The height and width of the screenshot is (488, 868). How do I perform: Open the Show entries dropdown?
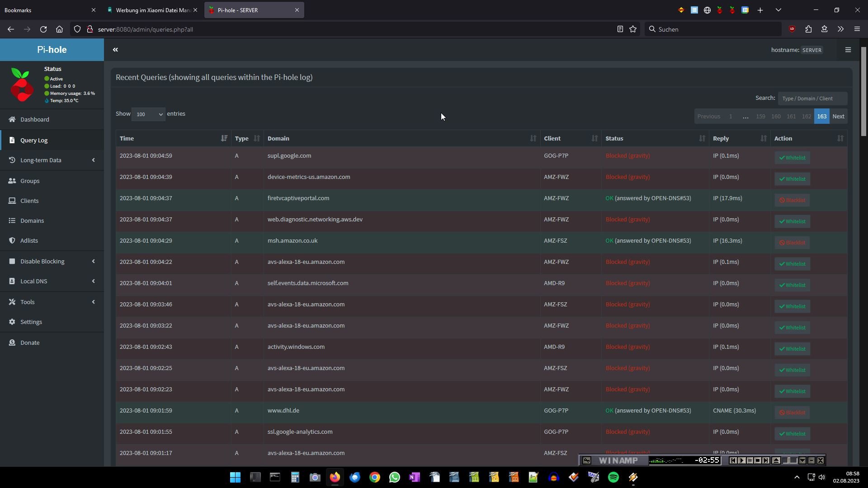point(148,114)
